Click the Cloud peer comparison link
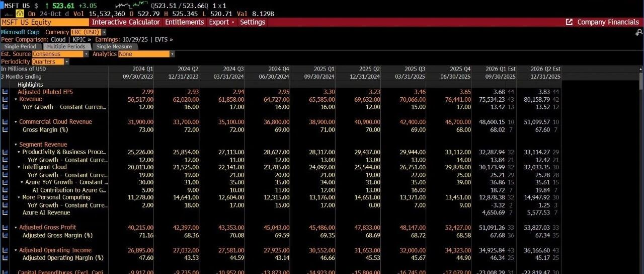 tap(58, 39)
